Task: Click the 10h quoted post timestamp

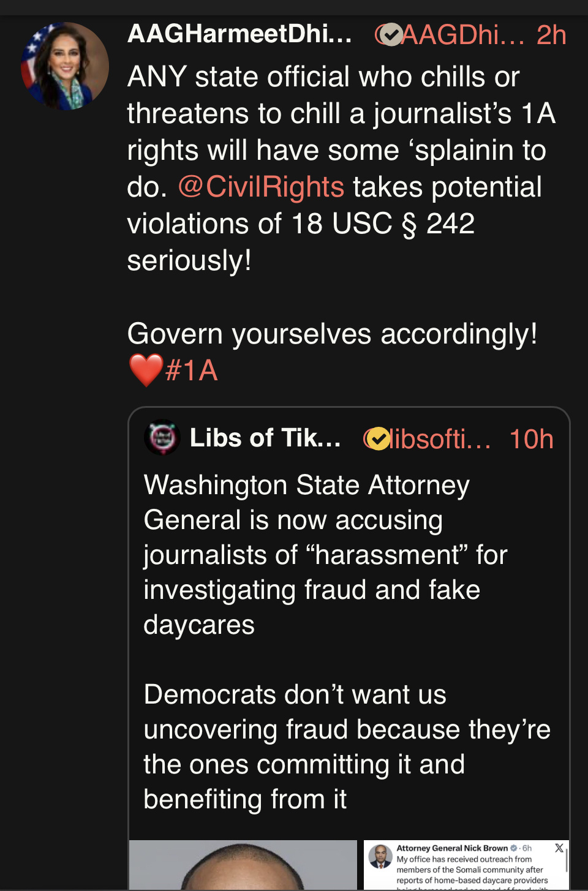Action: coord(531,438)
